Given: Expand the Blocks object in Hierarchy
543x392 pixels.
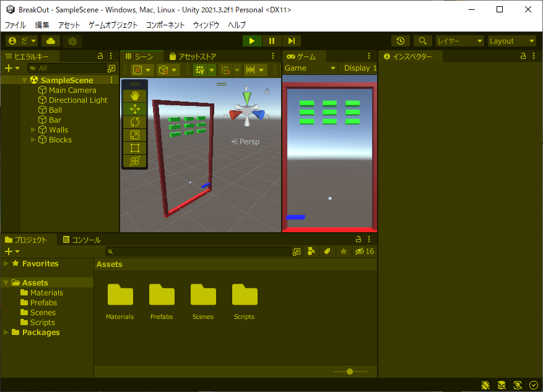Looking at the screenshot, I should pyautogui.click(x=33, y=140).
